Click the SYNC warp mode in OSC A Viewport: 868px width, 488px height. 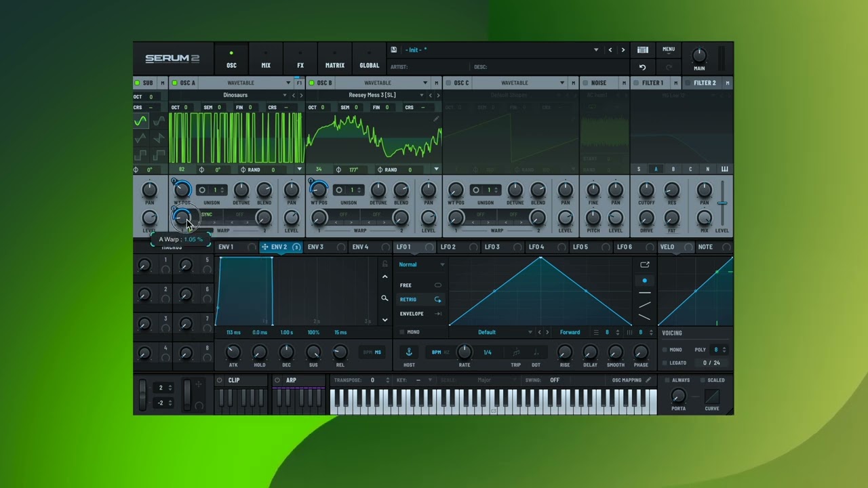[x=206, y=214]
